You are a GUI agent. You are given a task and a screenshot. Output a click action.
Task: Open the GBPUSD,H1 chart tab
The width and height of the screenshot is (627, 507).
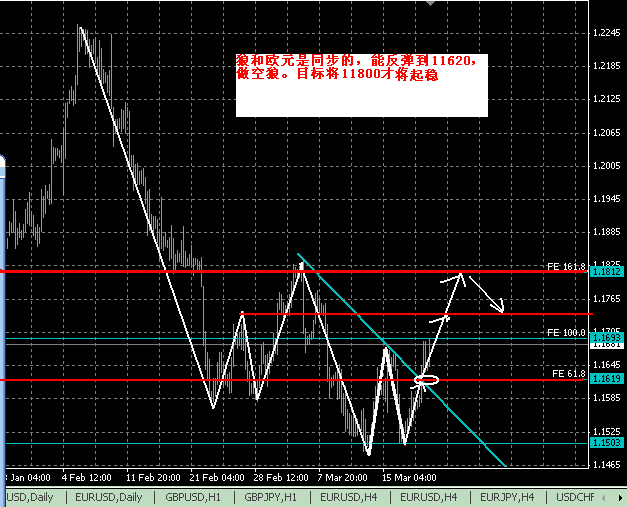193,497
